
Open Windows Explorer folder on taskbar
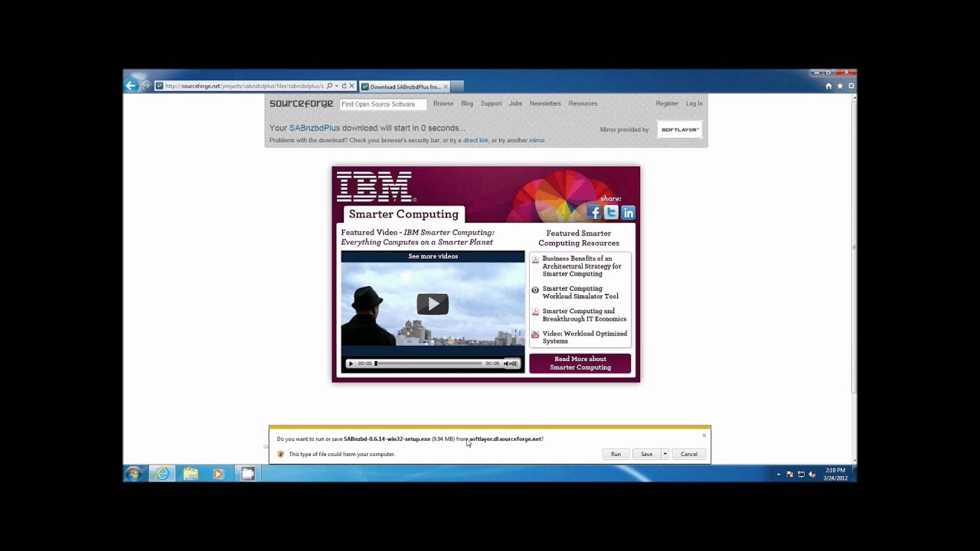(191, 474)
